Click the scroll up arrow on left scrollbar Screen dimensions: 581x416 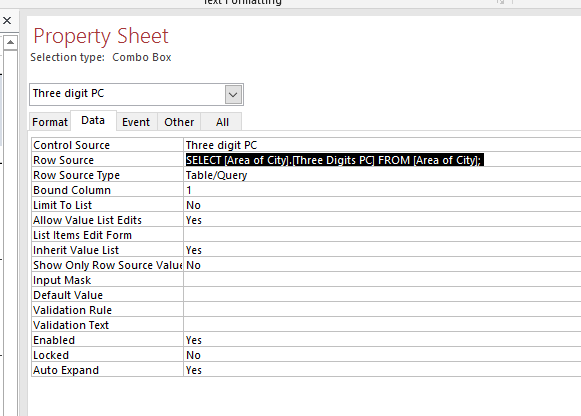point(10,43)
